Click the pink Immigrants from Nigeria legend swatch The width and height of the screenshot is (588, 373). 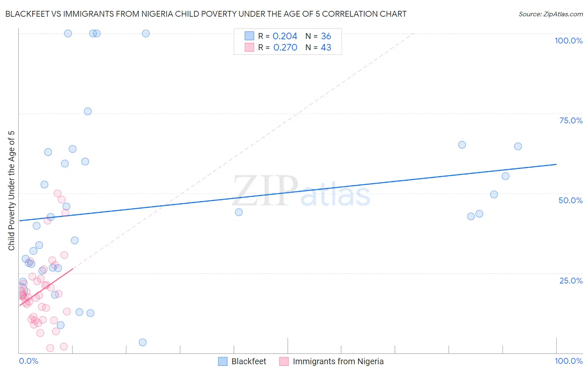point(284,361)
